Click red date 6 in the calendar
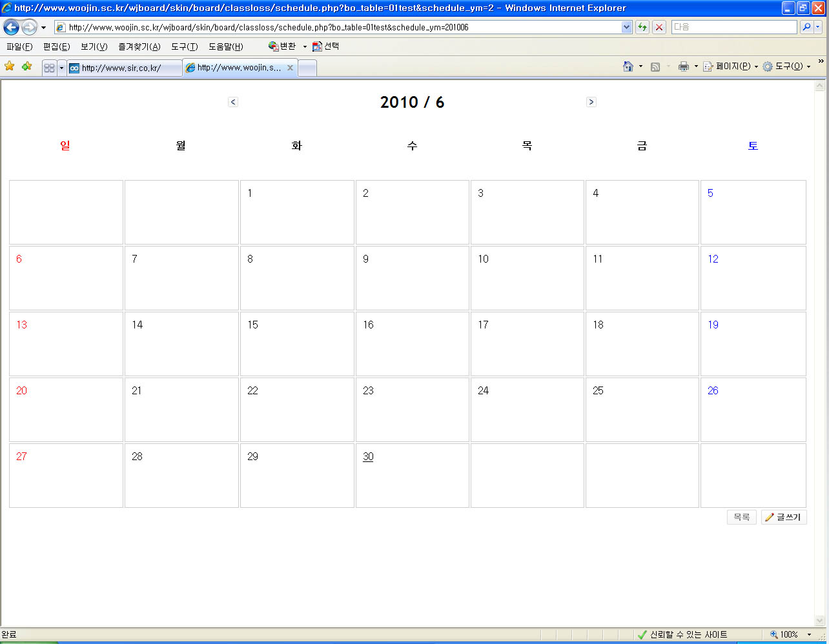The image size is (829, 644). point(19,259)
